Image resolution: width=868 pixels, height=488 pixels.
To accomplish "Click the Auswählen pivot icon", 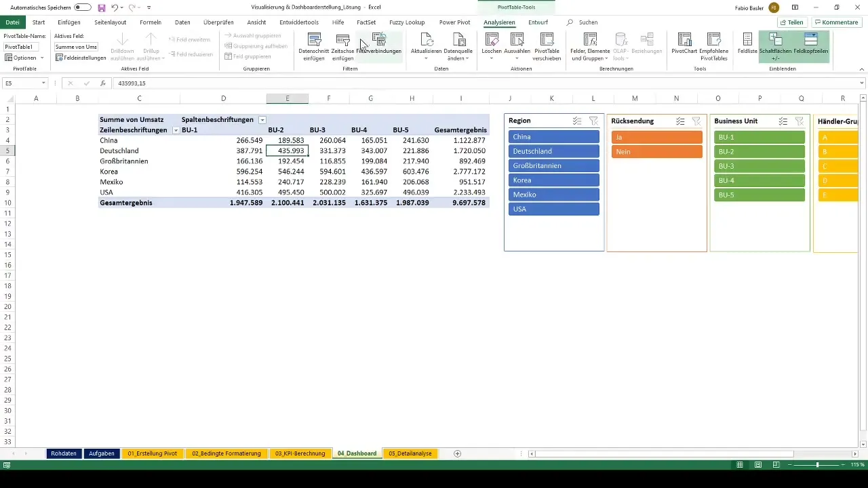I will click(x=517, y=39).
